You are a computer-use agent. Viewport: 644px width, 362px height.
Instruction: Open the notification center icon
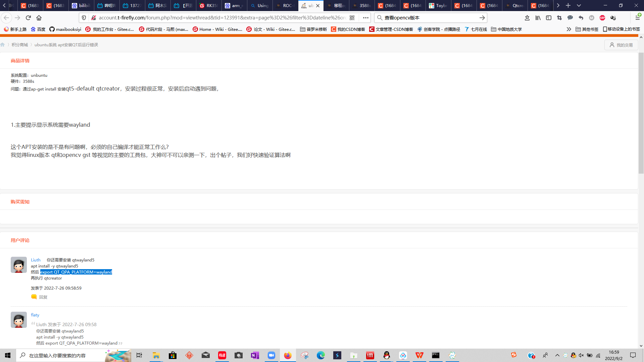pos(633,355)
